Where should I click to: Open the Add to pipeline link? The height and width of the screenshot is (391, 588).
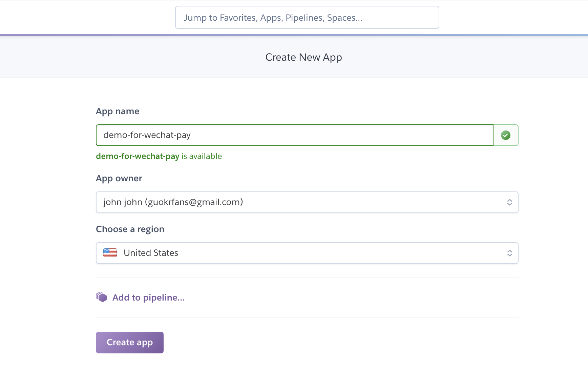click(148, 297)
